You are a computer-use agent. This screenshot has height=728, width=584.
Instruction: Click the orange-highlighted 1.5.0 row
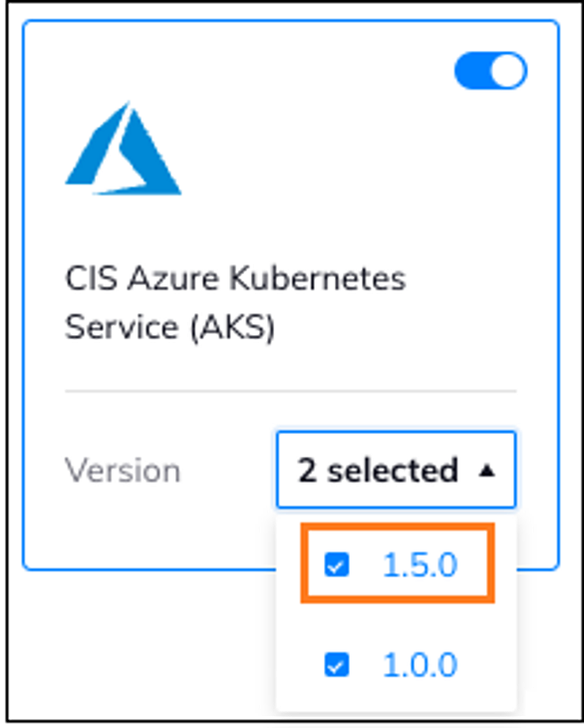click(398, 563)
